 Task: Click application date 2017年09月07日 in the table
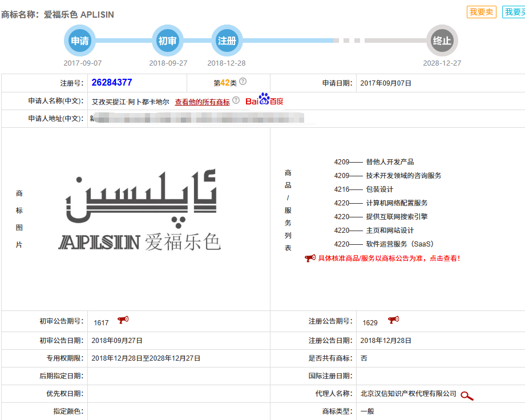pos(386,83)
